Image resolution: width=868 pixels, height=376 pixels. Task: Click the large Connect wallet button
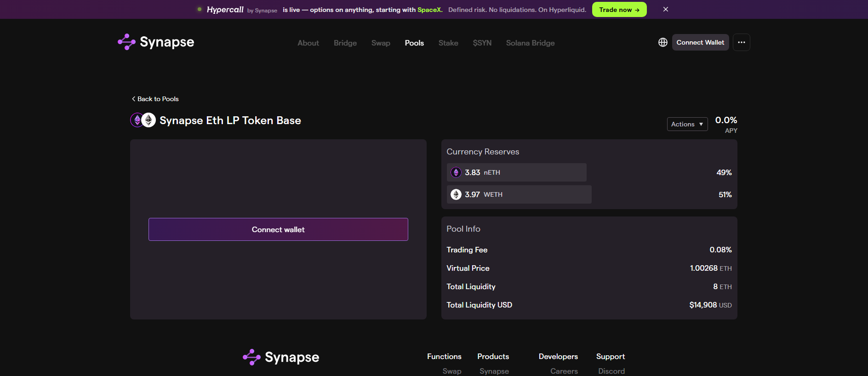coord(278,229)
